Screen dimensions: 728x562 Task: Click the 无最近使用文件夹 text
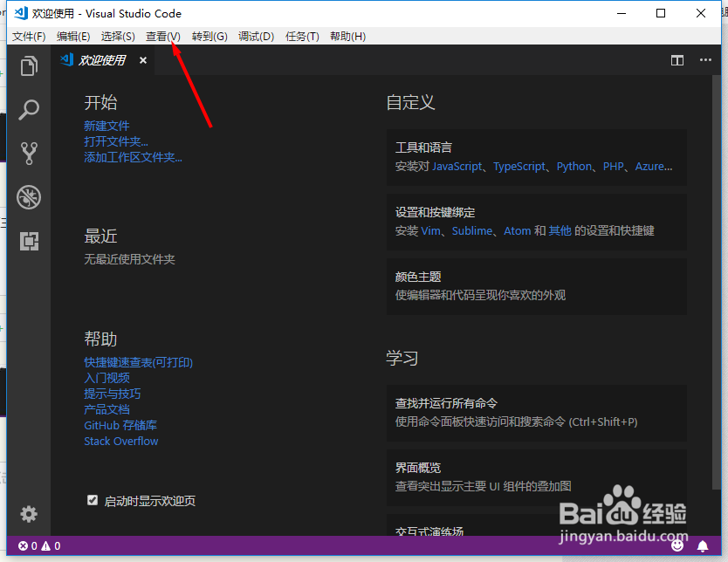point(129,259)
